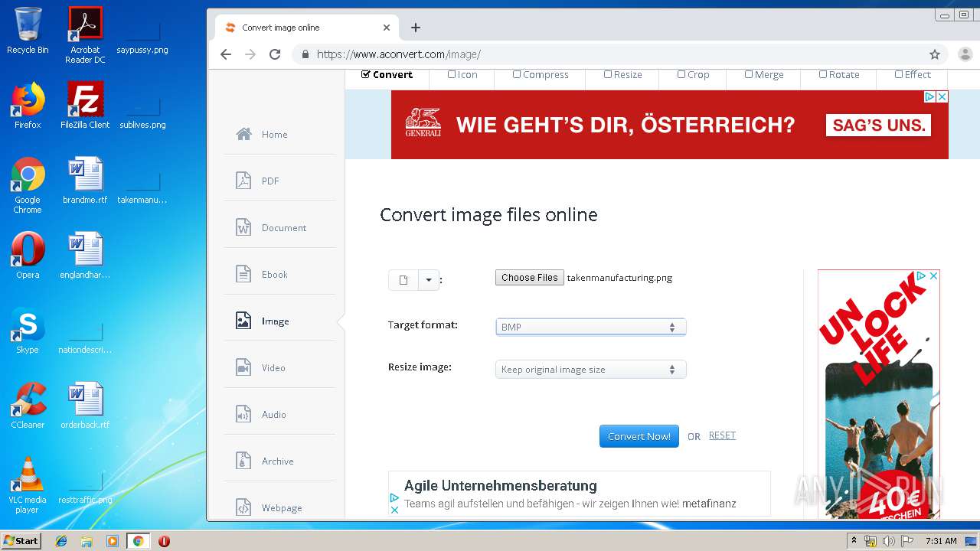This screenshot has height=551, width=980.
Task: Check the Effect checkbox
Action: 899,74
